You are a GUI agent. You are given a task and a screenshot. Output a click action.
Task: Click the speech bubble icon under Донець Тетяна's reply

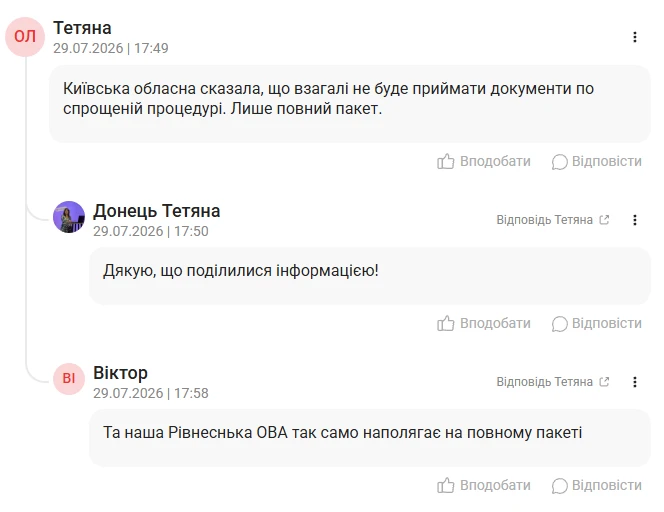tap(559, 324)
